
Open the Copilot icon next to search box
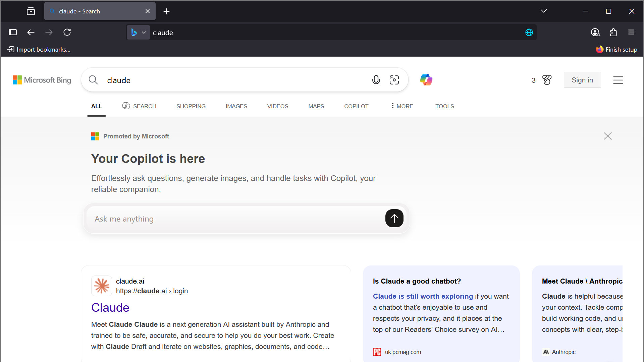tap(426, 80)
